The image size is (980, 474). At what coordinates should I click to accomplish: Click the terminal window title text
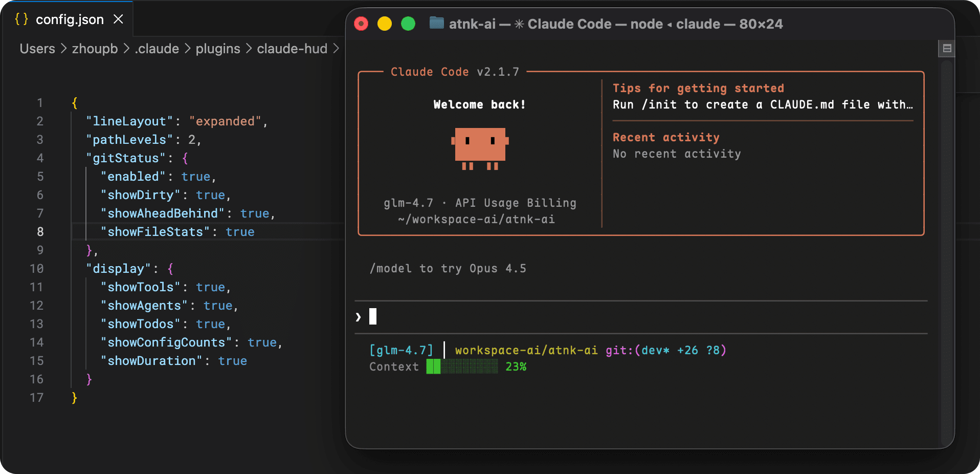pyautogui.click(x=616, y=24)
